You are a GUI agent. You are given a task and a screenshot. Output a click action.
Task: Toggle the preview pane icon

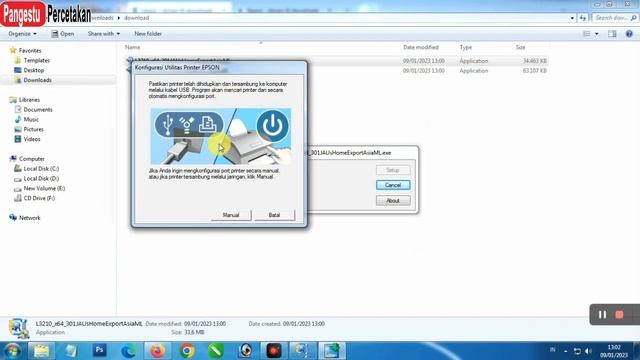(x=612, y=34)
